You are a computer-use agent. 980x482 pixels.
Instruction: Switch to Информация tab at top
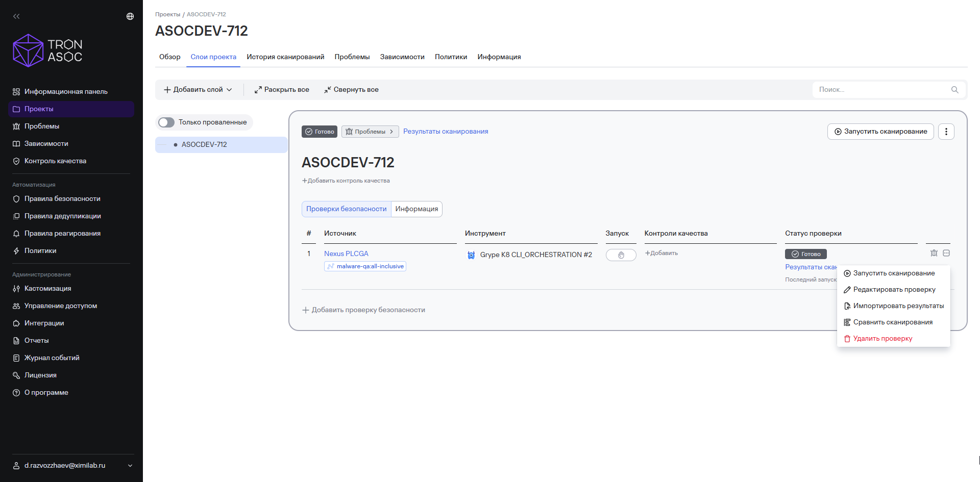pyautogui.click(x=499, y=57)
